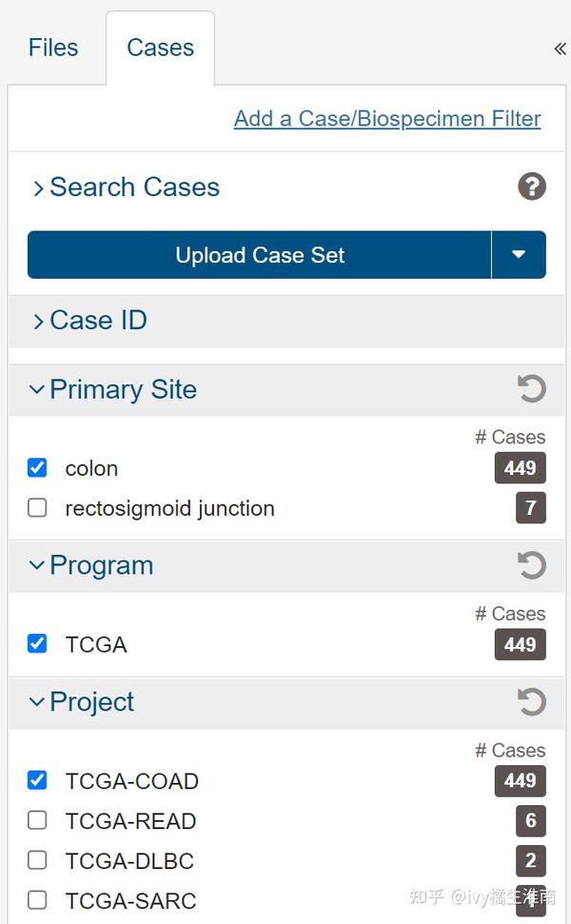
Task: Collapse the side panel with double chevron
Action: tap(560, 49)
